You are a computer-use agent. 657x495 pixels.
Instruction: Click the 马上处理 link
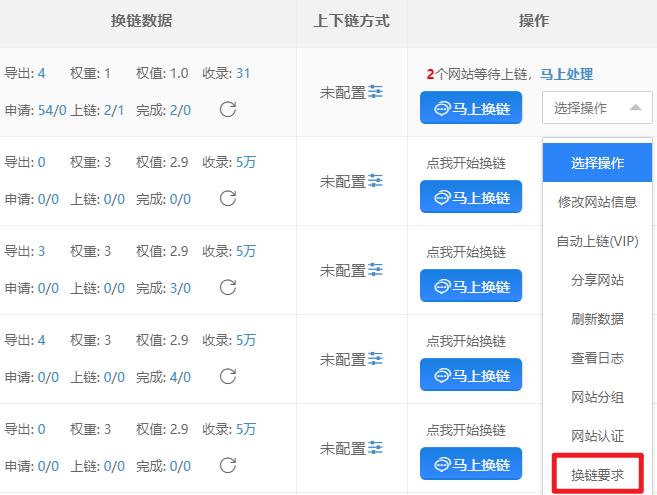point(566,74)
